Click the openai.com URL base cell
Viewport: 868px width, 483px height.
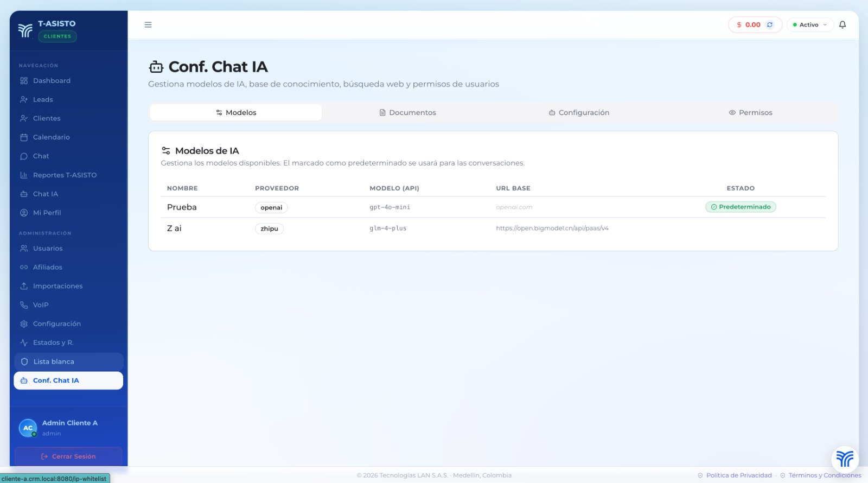click(514, 207)
